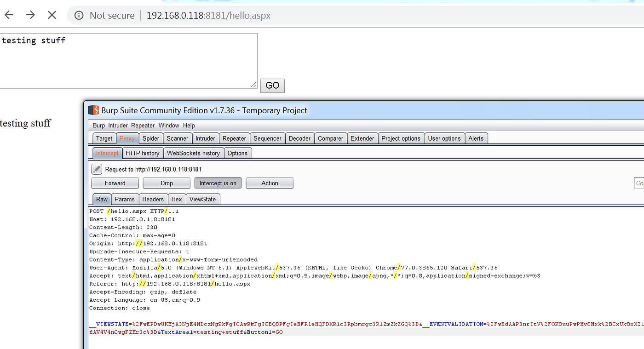
Task: Open the Repeater menu
Action: 143,126
